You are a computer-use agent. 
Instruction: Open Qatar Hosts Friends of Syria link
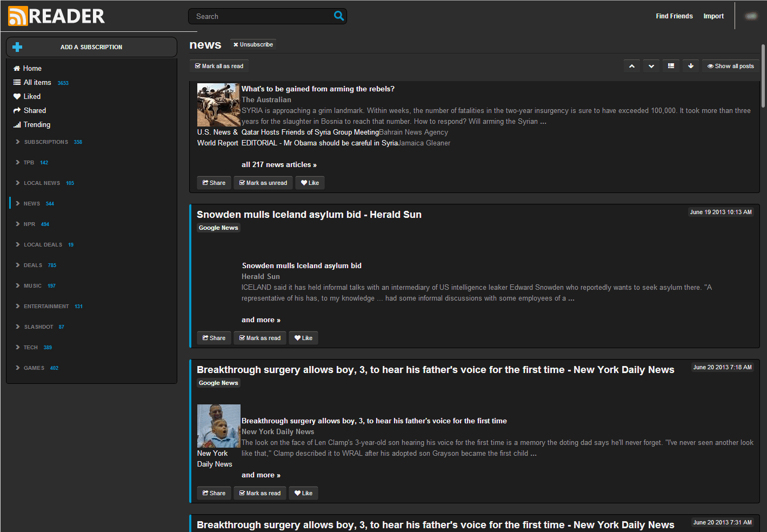[310, 132]
